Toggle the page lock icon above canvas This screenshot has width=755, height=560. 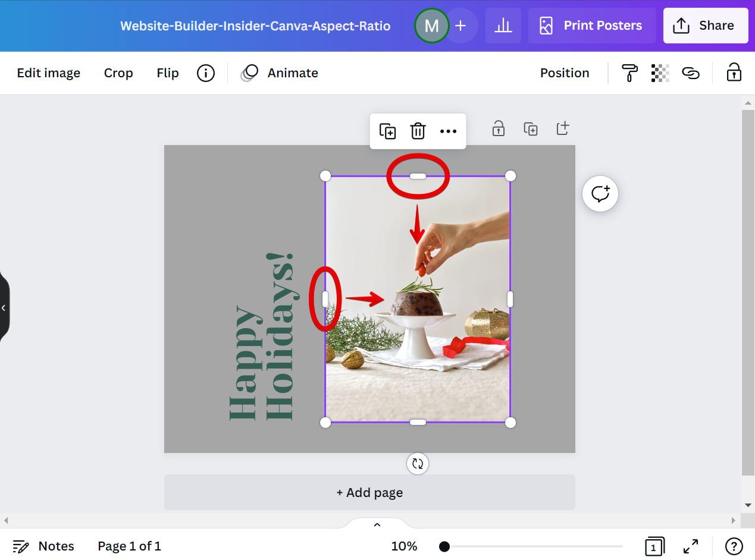[499, 128]
